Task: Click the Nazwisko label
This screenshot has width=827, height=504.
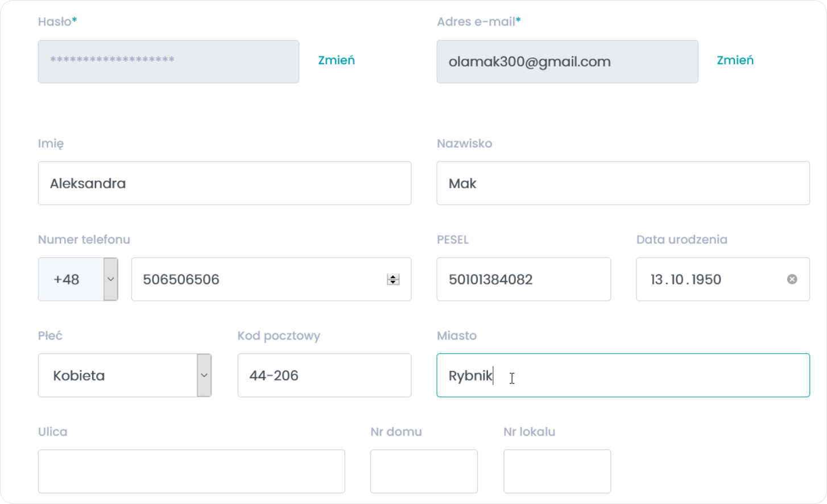Action: pyautogui.click(x=464, y=143)
